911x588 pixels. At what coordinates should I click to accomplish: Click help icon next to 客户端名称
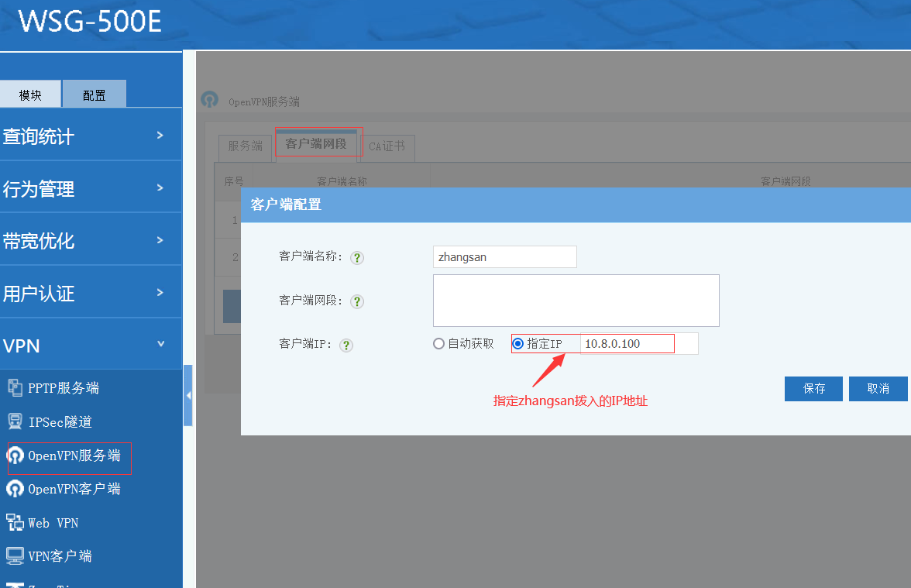pos(357,258)
